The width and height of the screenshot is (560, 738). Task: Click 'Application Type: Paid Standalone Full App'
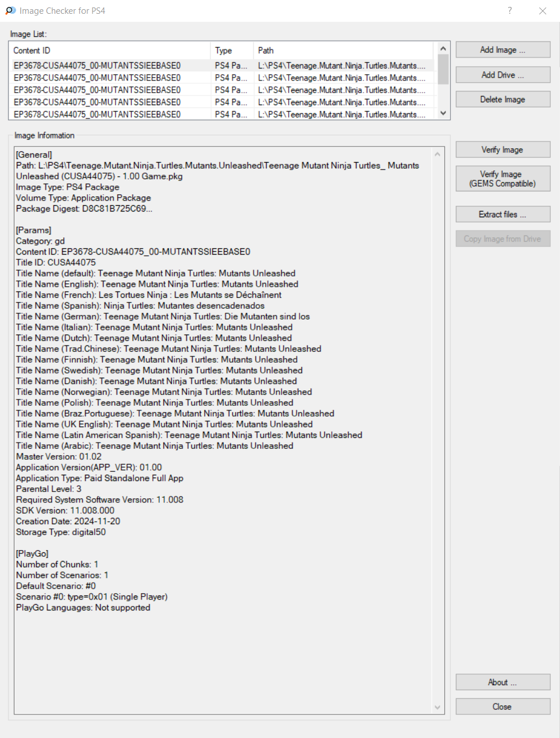(x=100, y=478)
